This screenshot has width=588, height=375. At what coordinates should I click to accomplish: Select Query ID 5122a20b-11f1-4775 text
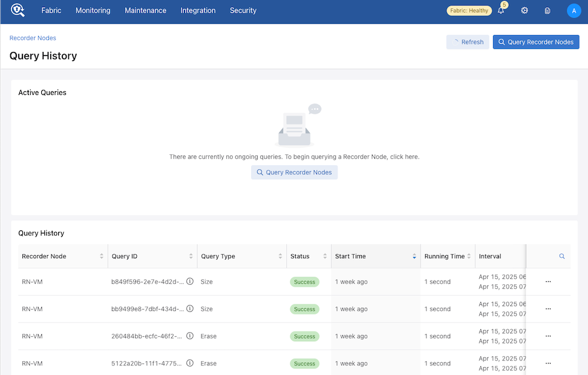[x=146, y=364]
